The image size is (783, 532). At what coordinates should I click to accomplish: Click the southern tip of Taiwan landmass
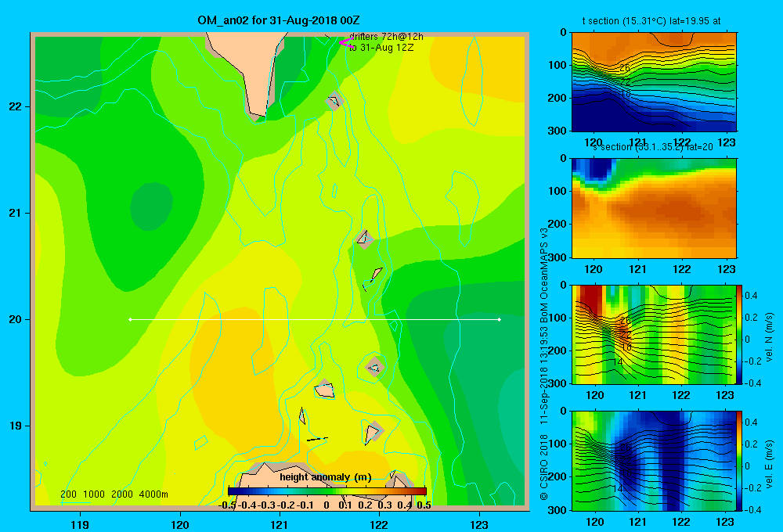pos(258,116)
